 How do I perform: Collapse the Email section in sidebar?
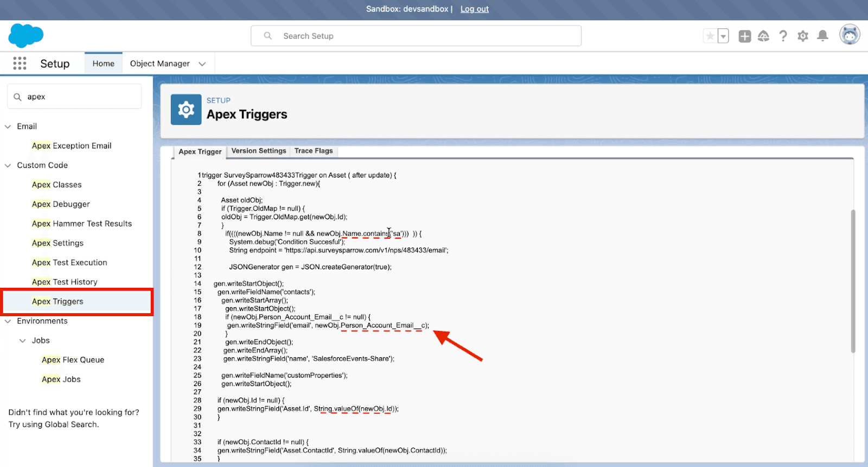8,127
